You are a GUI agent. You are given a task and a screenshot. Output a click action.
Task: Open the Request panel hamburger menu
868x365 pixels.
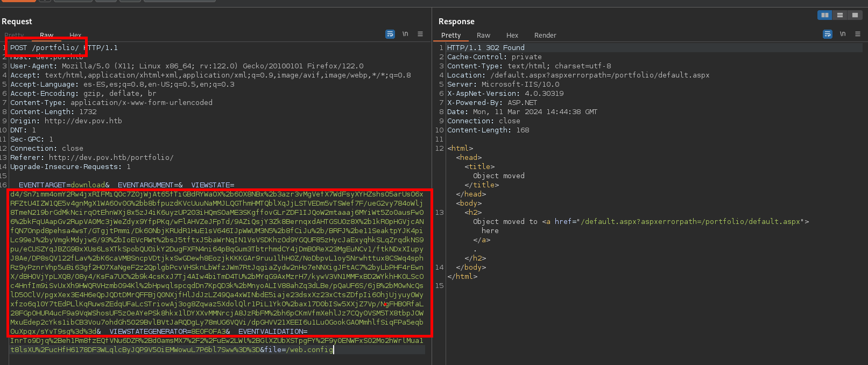point(420,34)
